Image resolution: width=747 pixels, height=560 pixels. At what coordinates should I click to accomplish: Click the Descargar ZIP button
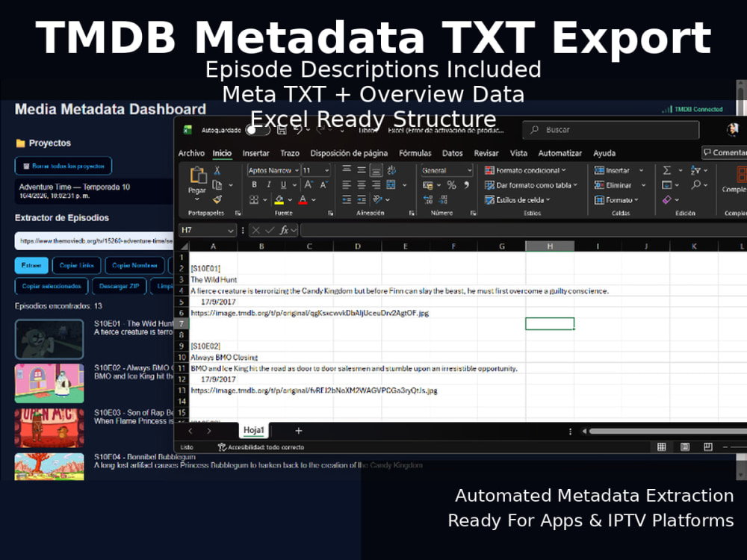[119, 286]
